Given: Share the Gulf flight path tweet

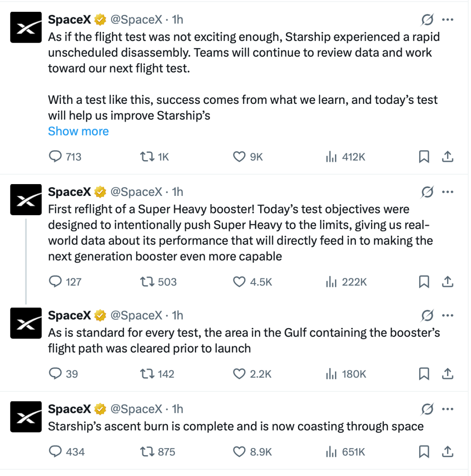Looking at the screenshot, I should [447, 374].
